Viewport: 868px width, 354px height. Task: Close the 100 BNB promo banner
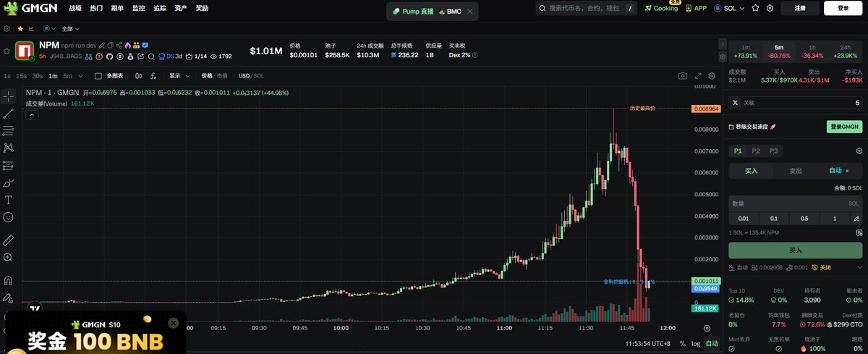pos(174,323)
